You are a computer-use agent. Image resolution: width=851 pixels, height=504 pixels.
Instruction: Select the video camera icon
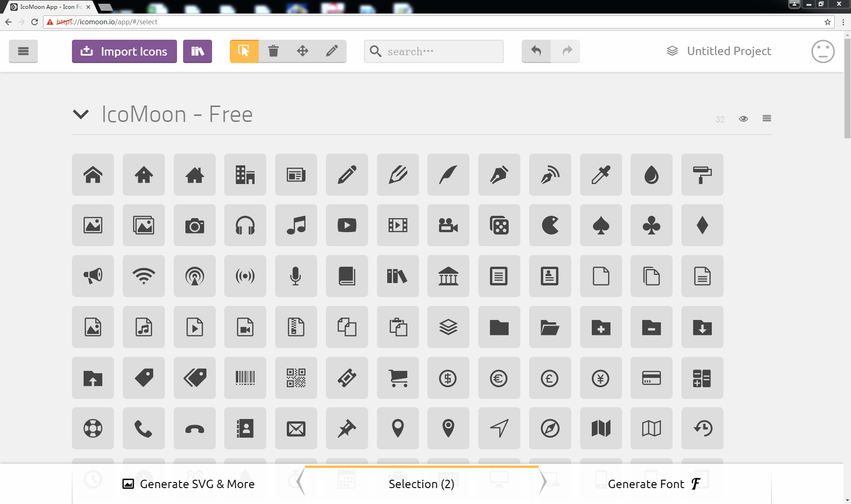point(448,225)
